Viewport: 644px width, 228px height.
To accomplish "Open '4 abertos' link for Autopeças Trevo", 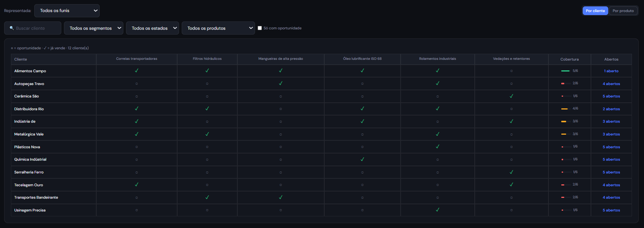I will pyautogui.click(x=611, y=84).
